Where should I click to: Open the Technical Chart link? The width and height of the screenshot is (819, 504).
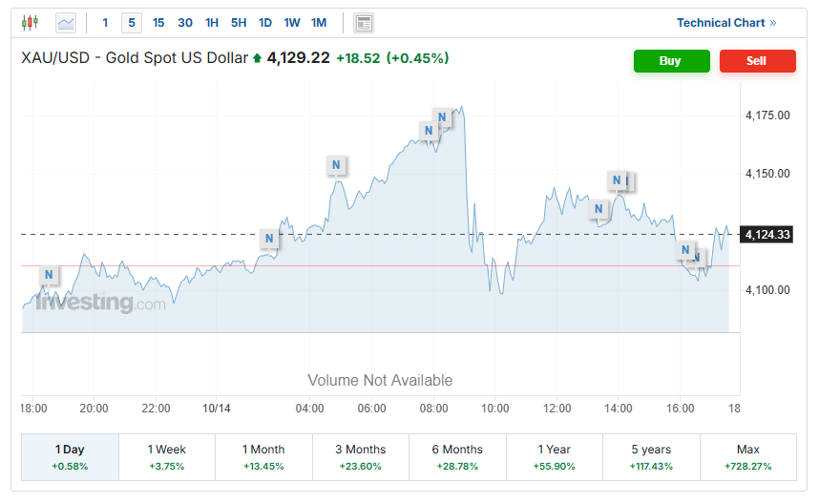pyautogui.click(x=725, y=23)
